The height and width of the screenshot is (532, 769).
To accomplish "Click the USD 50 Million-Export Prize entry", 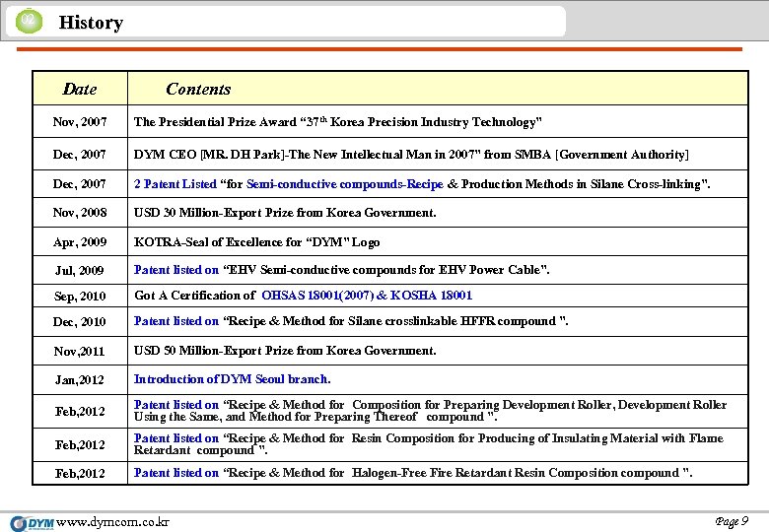I will point(285,351).
